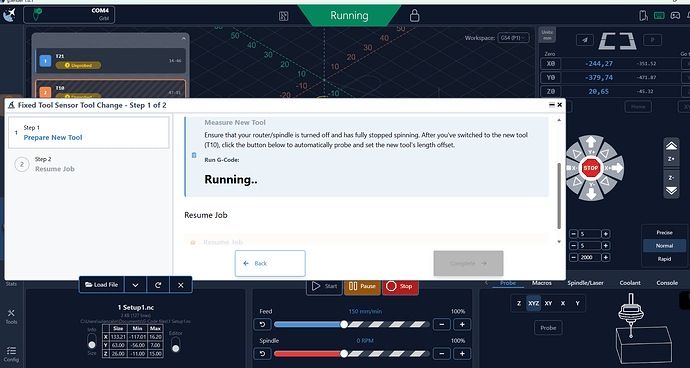Jog Y+ with the up arrow

[x=591, y=143]
